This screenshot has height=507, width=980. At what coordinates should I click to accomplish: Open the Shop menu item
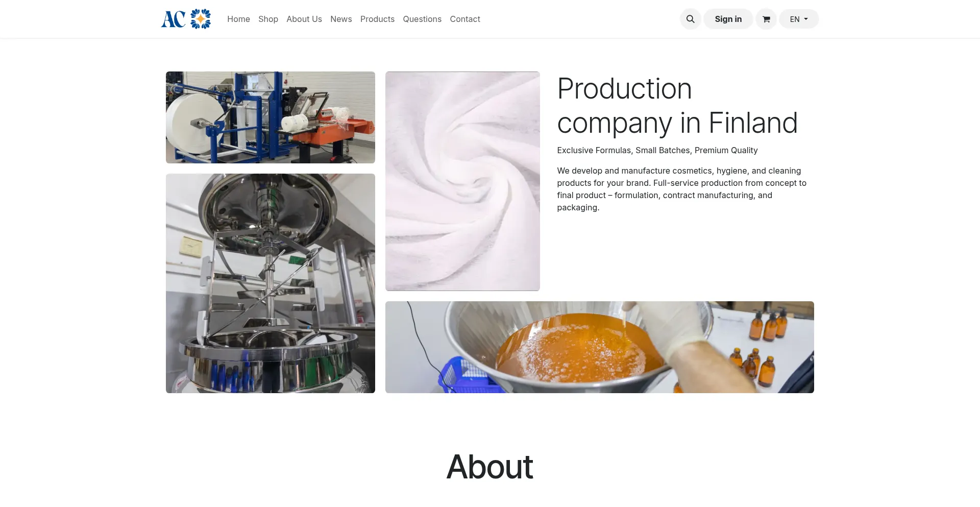(268, 19)
